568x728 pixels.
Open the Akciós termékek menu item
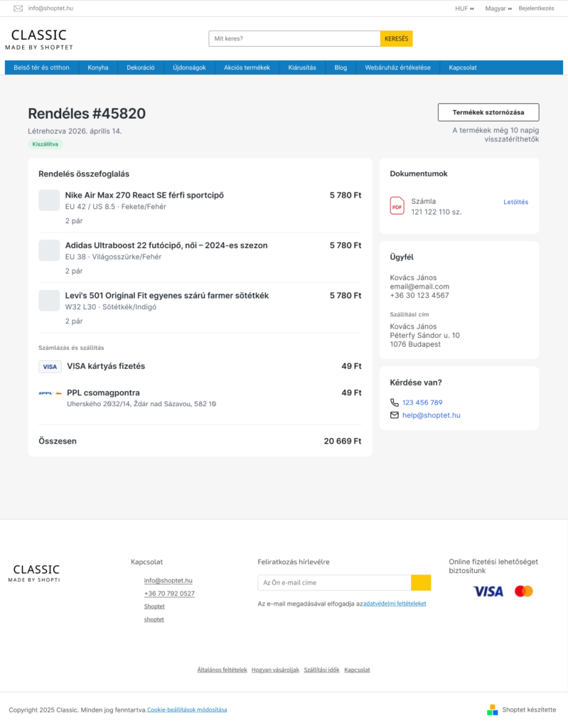pyautogui.click(x=247, y=68)
